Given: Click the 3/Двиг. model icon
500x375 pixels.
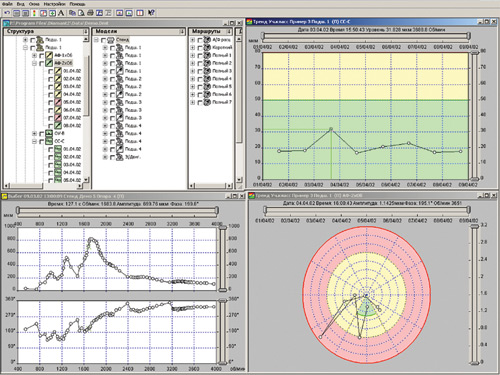Looking at the screenshot, I should pos(120,157).
